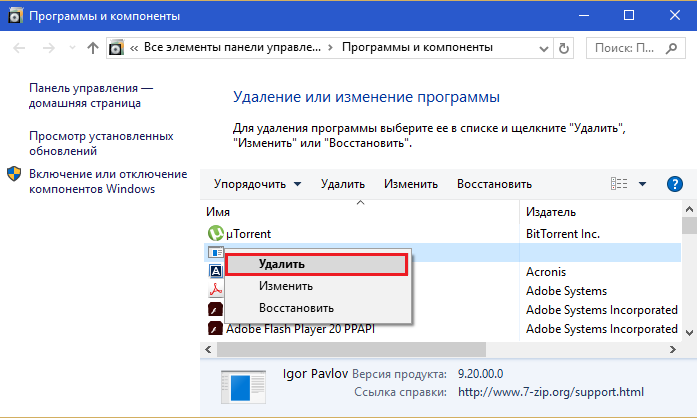Refresh the programs list
Screen dimensions: 697x418
point(564,48)
